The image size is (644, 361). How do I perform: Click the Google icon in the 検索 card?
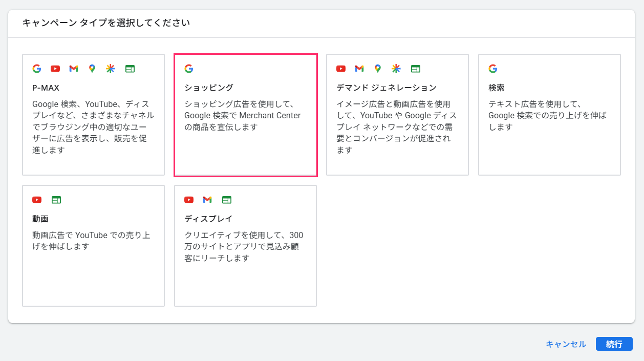(493, 69)
